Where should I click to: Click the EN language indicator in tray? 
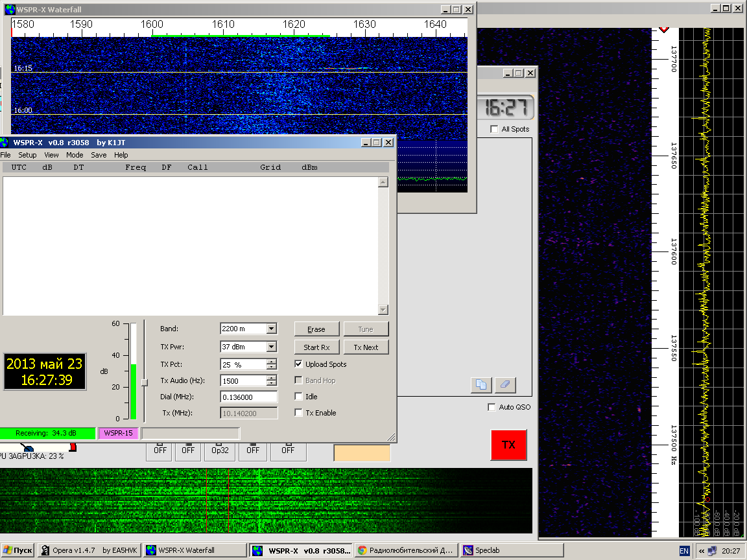pyautogui.click(x=684, y=550)
